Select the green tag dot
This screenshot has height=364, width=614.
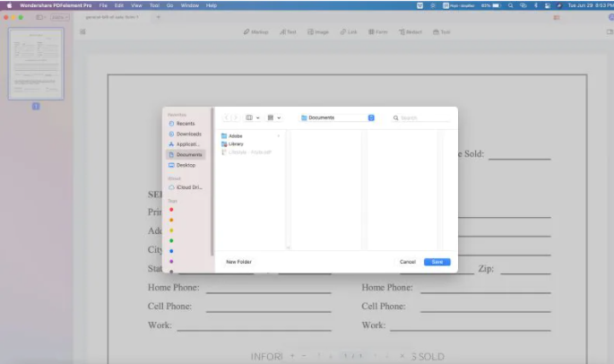[x=171, y=240]
